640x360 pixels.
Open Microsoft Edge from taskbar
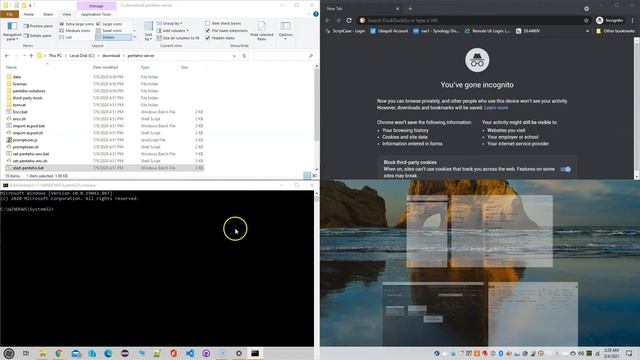[108, 353]
